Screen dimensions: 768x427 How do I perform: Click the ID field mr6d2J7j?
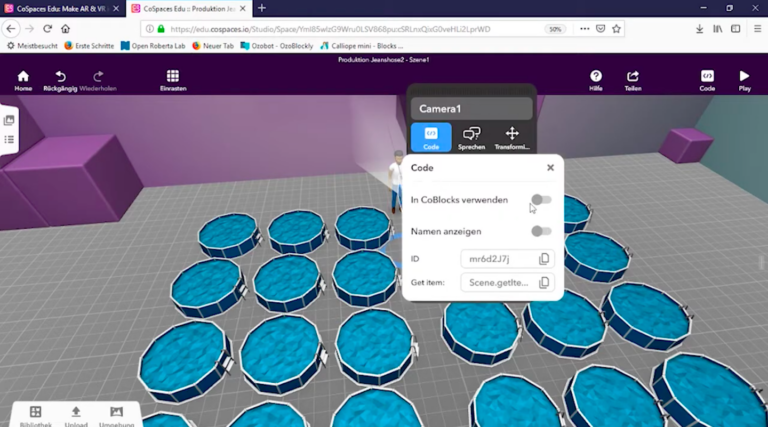tap(507, 259)
